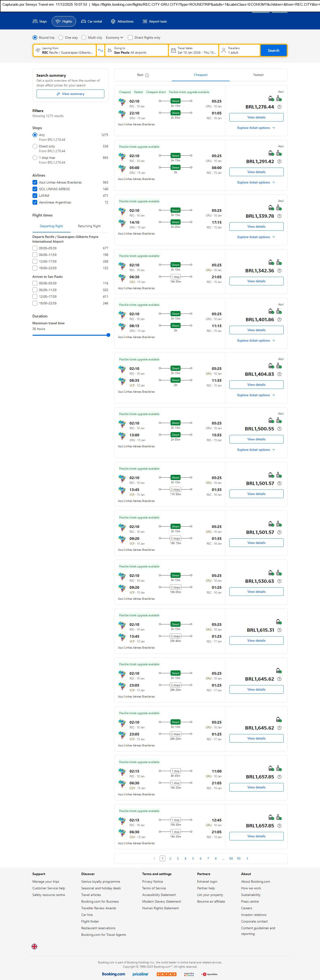Enable the Direct flights only checkbox

[x=130, y=38]
